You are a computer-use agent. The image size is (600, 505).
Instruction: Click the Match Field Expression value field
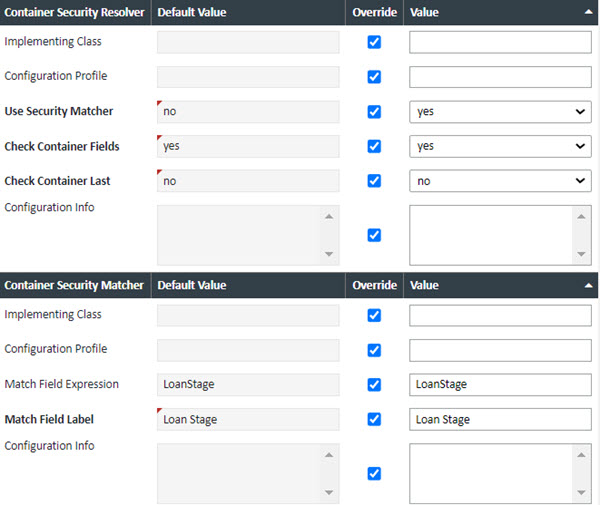[x=500, y=384]
